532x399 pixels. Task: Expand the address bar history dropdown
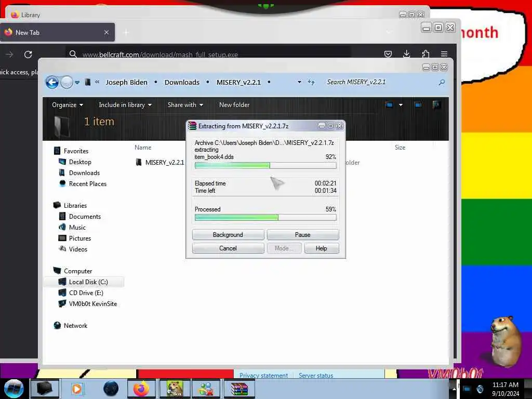coord(299,82)
